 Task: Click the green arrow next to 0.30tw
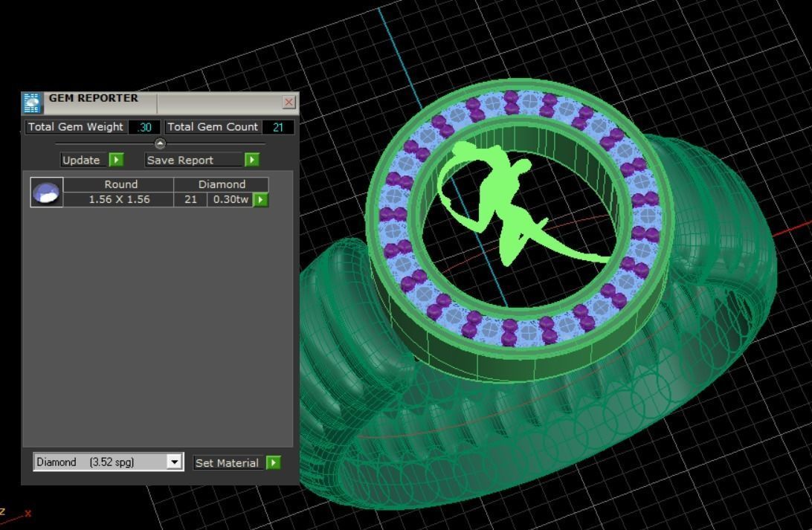(x=260, y=200)
